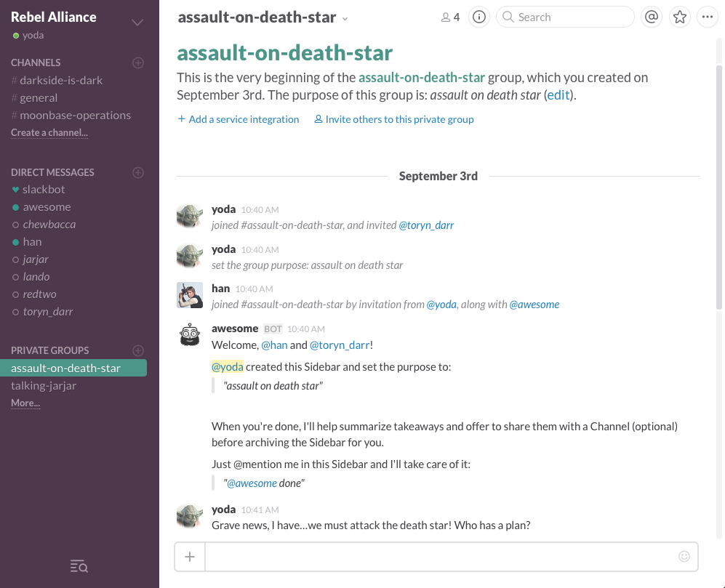Click the @awesome done mention

(252, 483)
